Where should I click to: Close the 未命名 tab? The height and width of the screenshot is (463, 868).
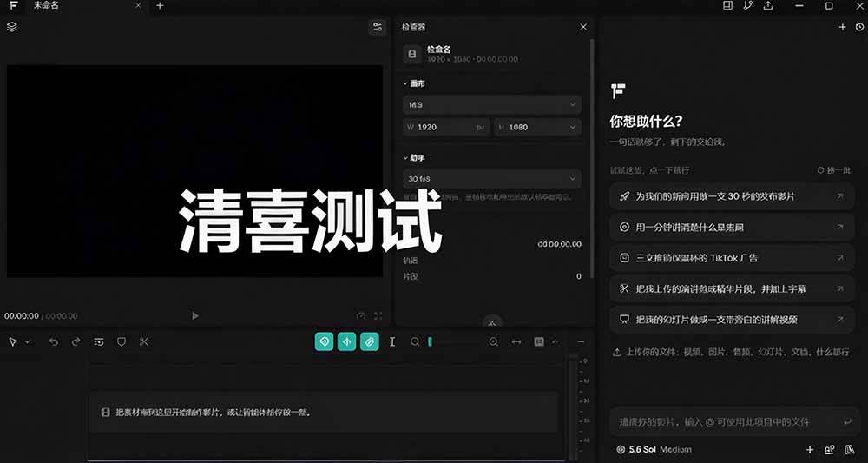pyautogui.click(x=138, y=5)
